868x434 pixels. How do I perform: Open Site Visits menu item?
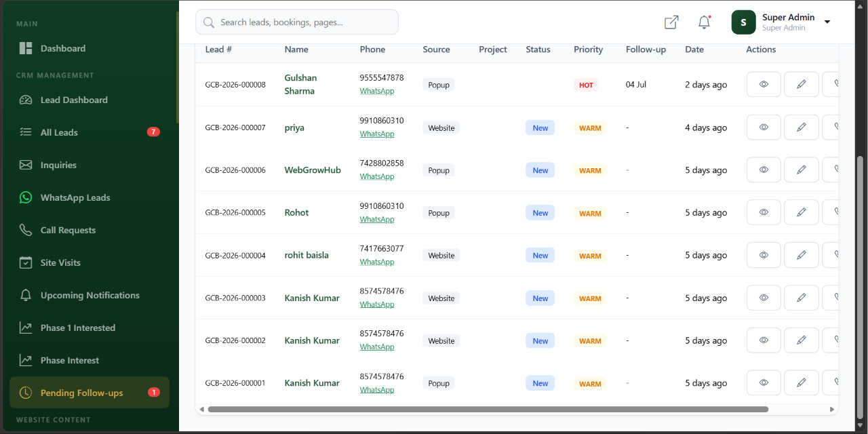[90, 262]
